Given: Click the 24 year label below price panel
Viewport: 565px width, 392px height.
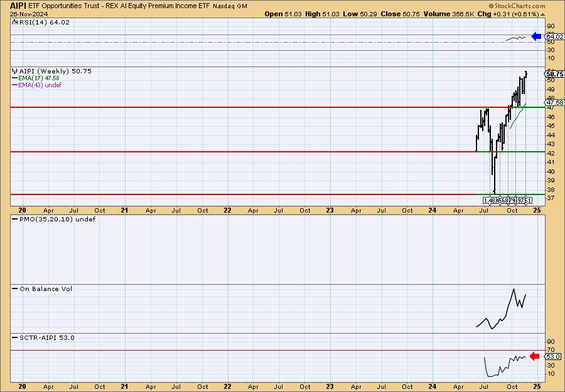Looking at the screenshot, I should click(433, 210).
